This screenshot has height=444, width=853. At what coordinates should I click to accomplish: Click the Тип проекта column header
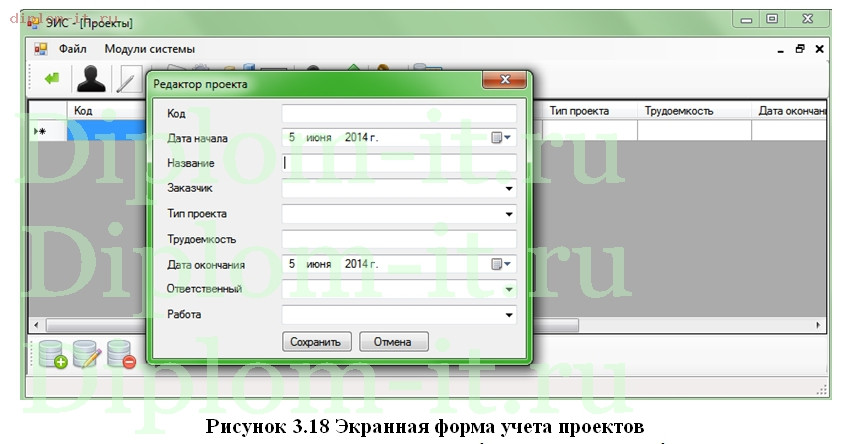tap(589, 110)
